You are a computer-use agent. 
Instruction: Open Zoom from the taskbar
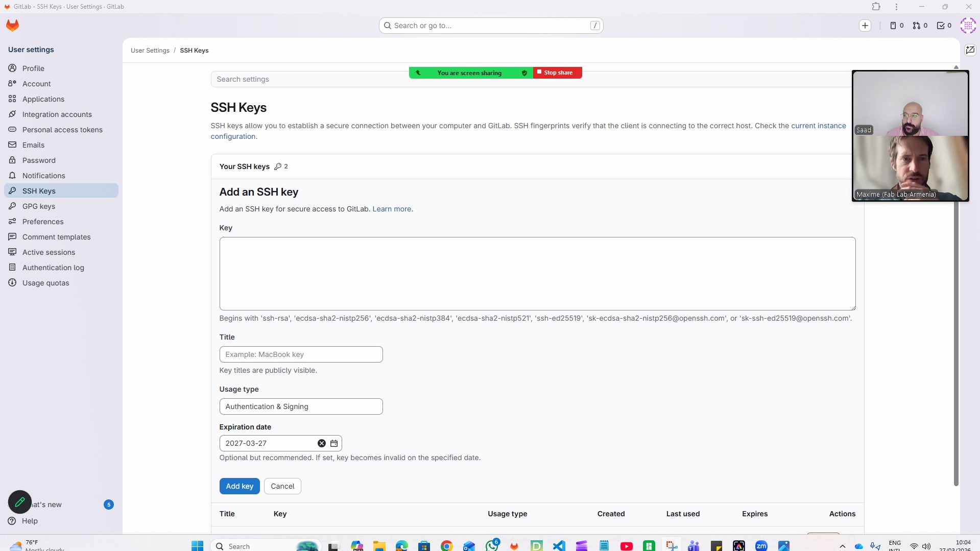761,546
